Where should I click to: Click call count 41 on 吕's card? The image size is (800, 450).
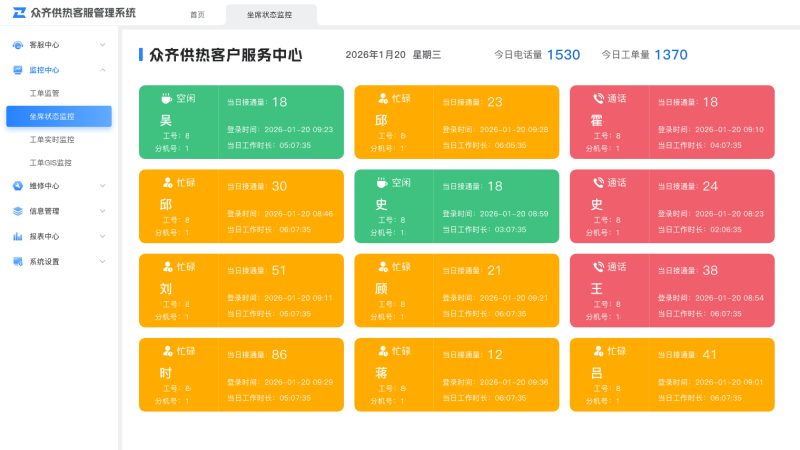(x=710, y=355)
